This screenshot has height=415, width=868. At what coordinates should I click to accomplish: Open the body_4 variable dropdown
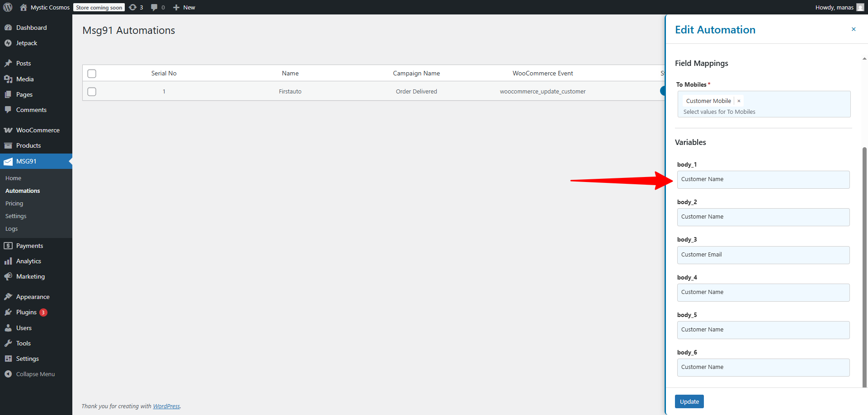763,292
